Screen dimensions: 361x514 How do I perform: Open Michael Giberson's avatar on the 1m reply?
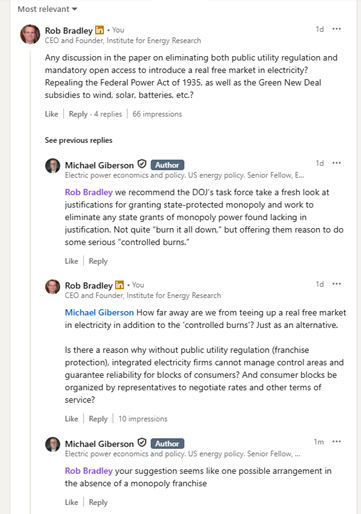[53, 444]
